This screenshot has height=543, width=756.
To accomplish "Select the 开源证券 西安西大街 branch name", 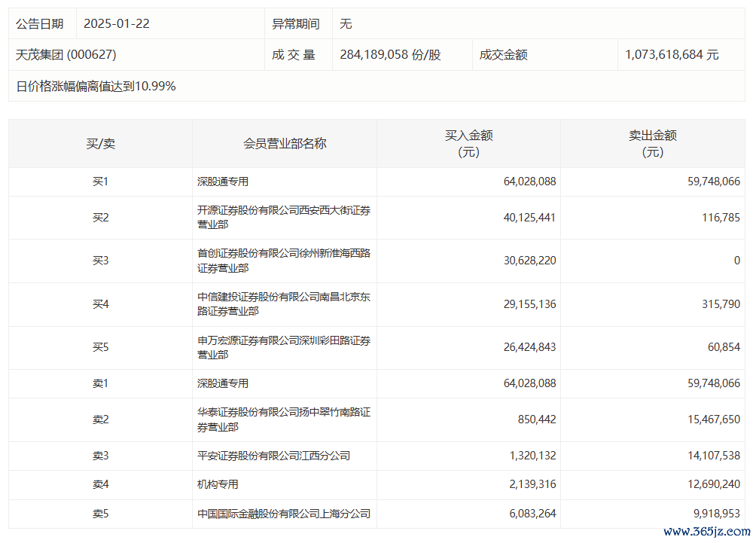I will coord(283,218).
